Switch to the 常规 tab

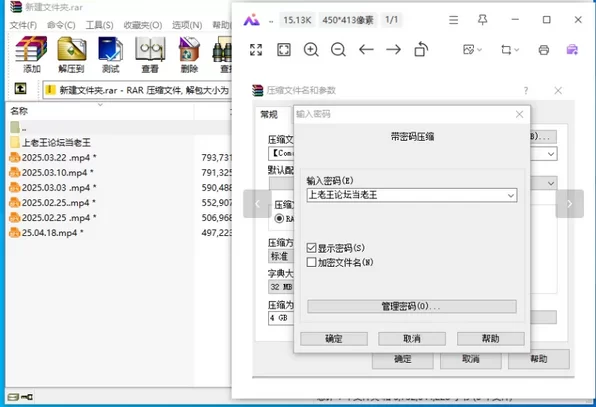coord(269,114)
